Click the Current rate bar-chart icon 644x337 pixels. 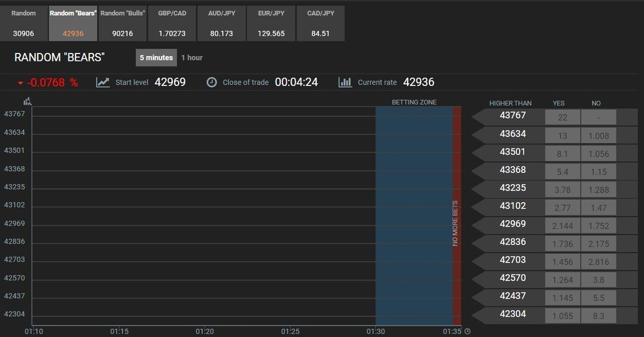(x=345, y=82)
